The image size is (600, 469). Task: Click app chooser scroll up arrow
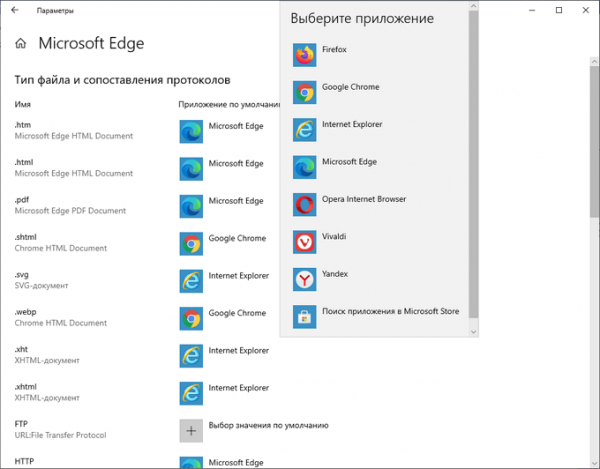(x=473, y=6)
